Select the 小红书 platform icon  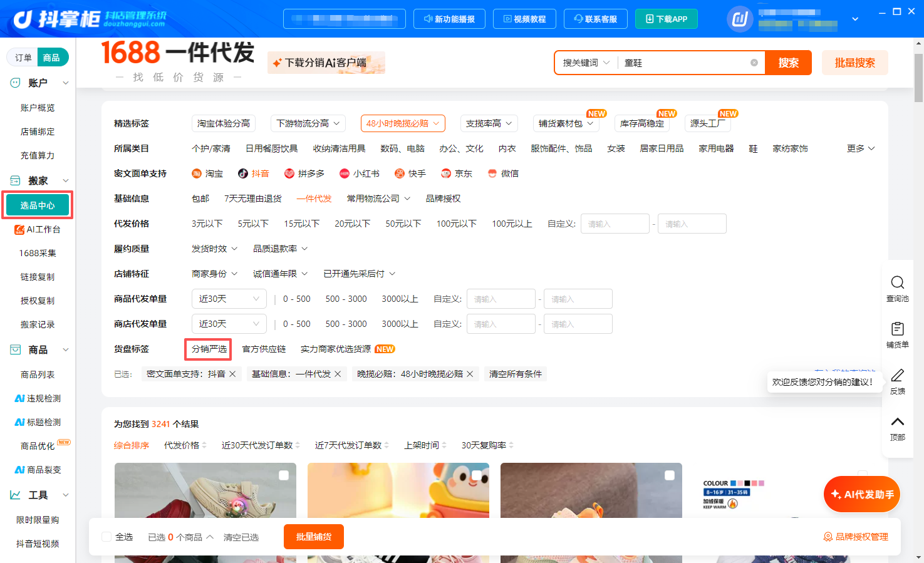[345, 173]
